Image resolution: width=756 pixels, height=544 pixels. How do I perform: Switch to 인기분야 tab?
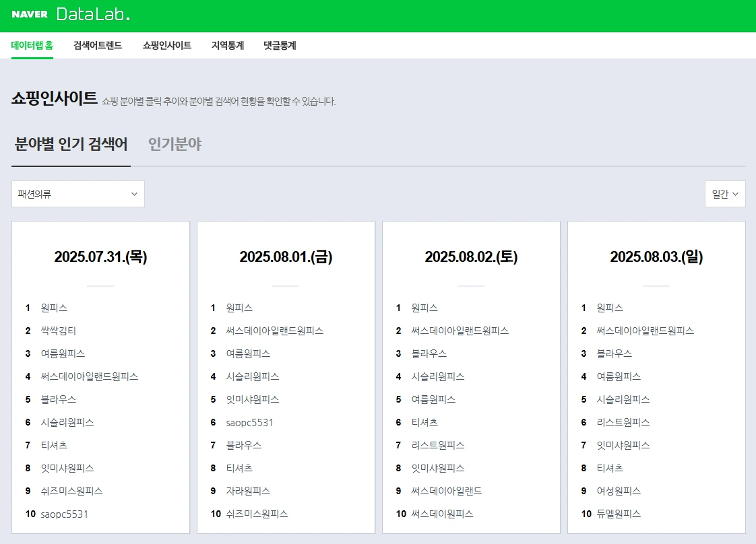click(x=175, y=144)
